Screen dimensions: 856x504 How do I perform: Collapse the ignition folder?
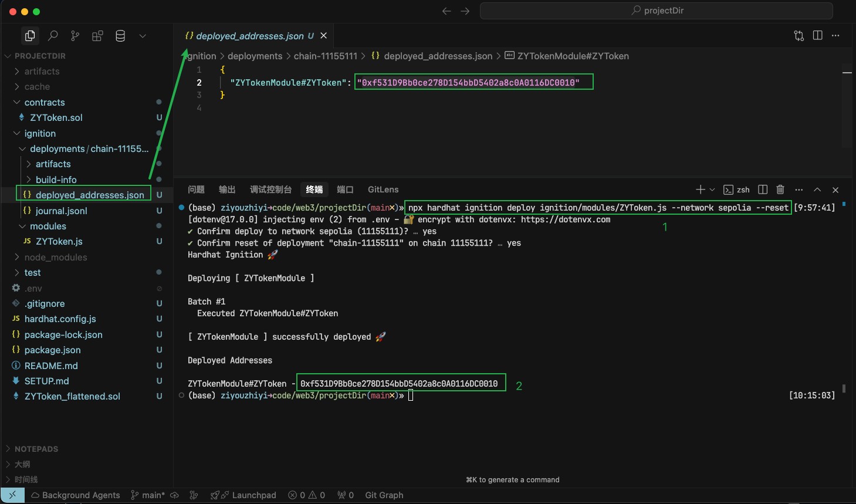(40, 133)
